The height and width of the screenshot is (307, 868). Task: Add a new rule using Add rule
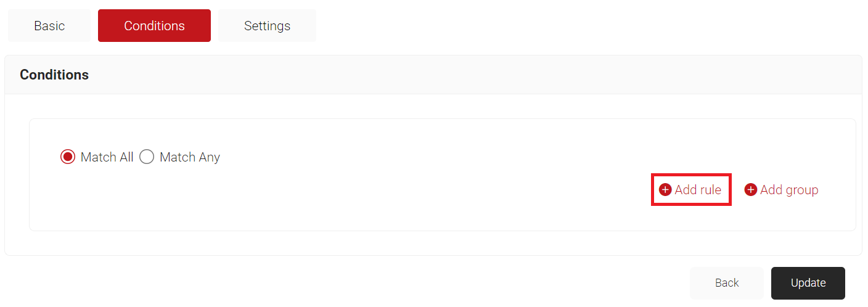(x=690, y=190)
